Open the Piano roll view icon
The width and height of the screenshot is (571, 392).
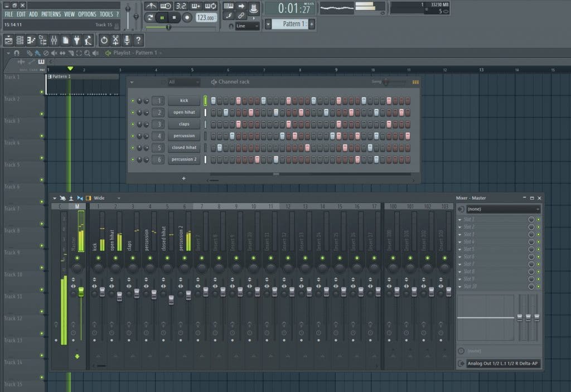tap(31, 40)
